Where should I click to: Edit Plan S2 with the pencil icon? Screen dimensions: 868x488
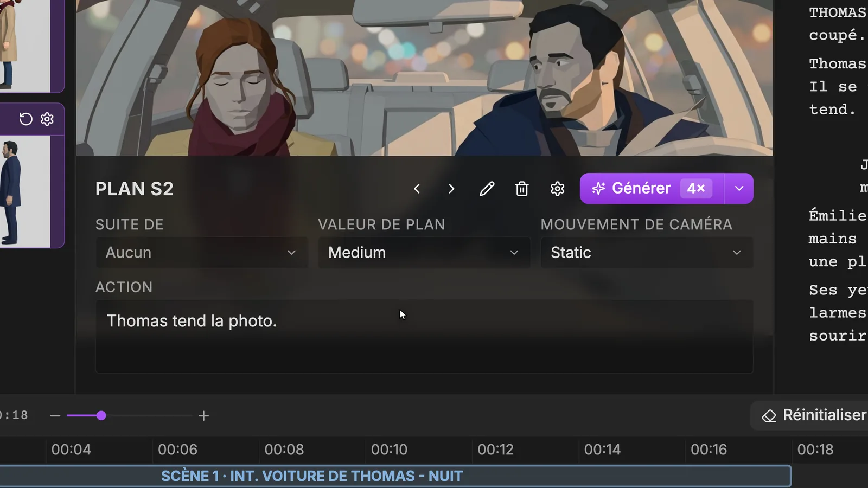pos(487,189)
